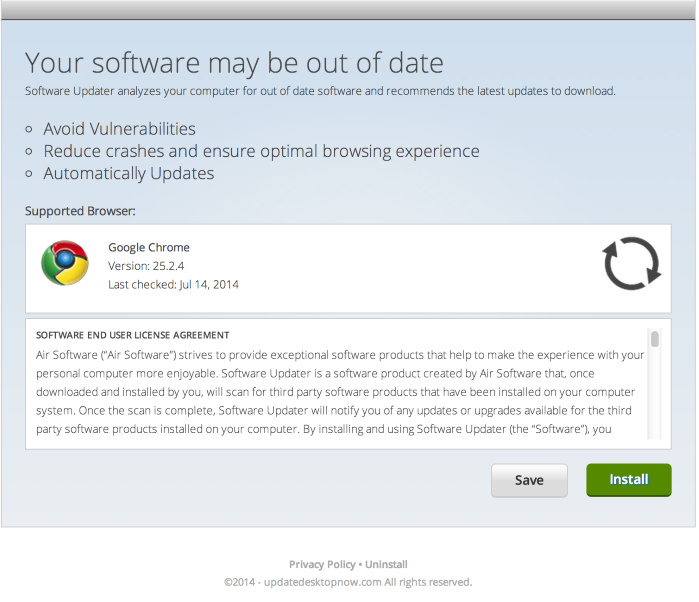Click the license scrollbar track below thumb
Image resolution: width=699 pixels, height=602 pixels.
coord(654,393)
